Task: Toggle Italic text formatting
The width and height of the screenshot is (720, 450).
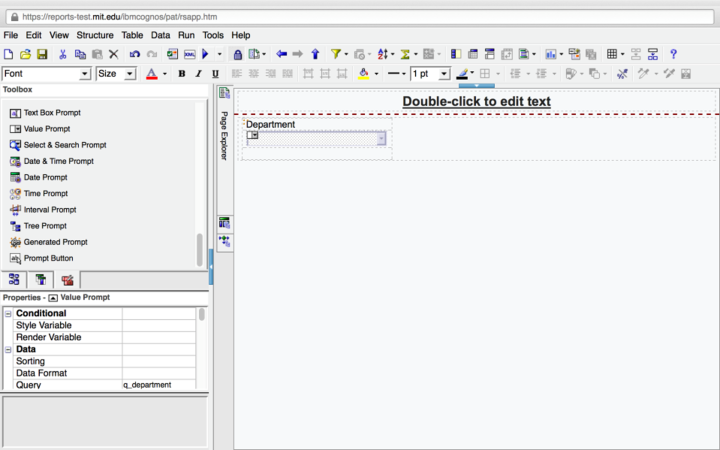Action: click(198, 74)
